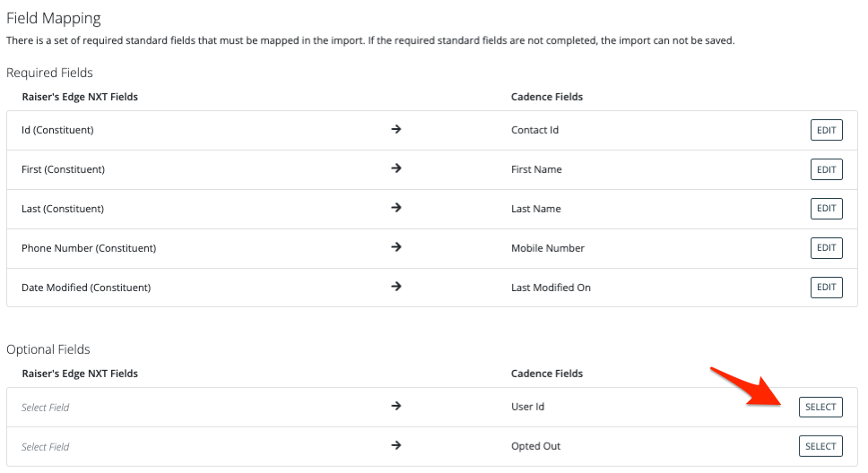The image size is (868, 473).
Task: Select the Mobile Number Cadence field text
Action: coord(547,248)
